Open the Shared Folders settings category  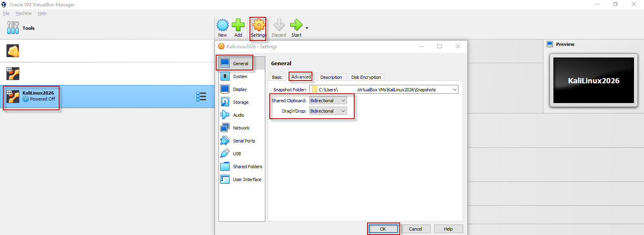(242, 167)
